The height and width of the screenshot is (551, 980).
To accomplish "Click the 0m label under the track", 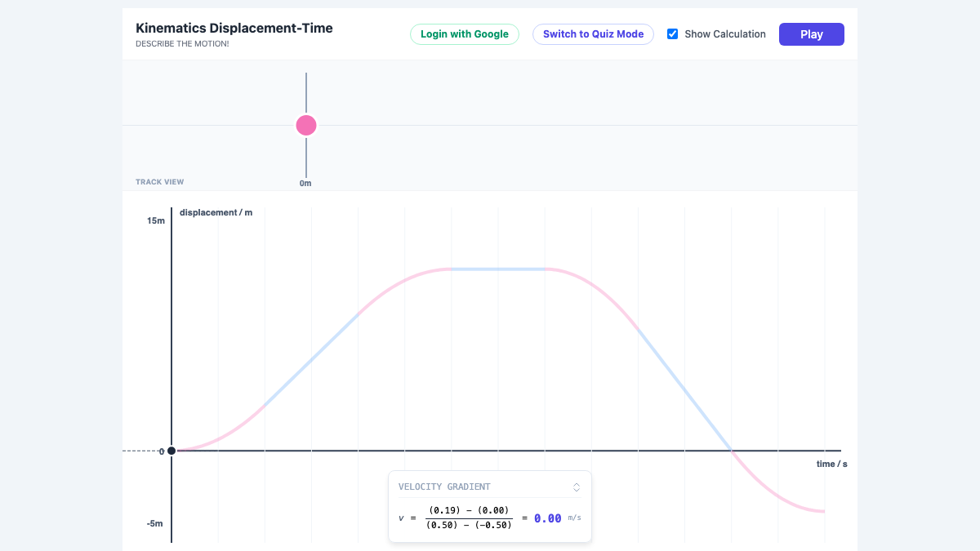I will pyautogui.click(x=305, y=184).
